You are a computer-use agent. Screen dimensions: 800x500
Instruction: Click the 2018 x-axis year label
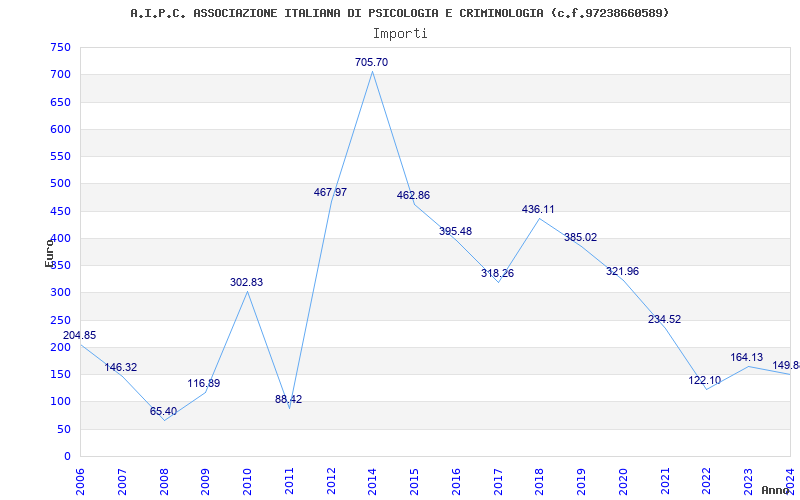coord(540,482)
